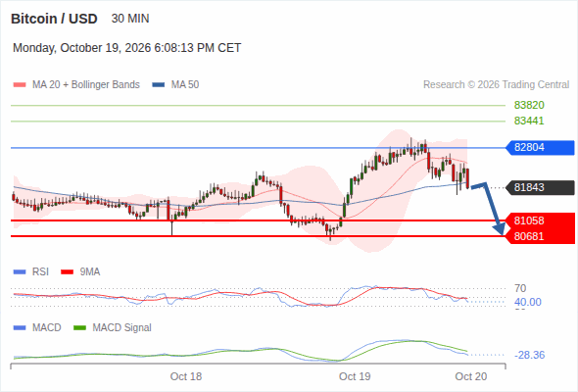Click the MACD legend label

pyautogui.click(x=47, y=328)
